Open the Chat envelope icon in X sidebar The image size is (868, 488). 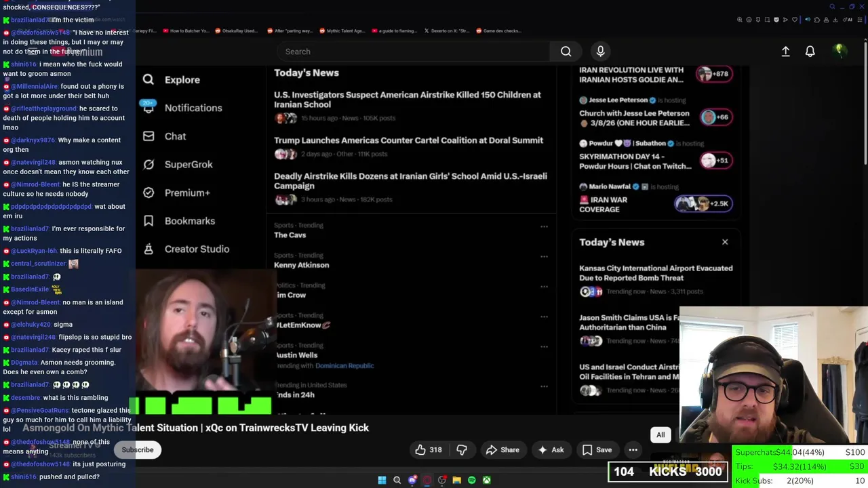(149, 136)
